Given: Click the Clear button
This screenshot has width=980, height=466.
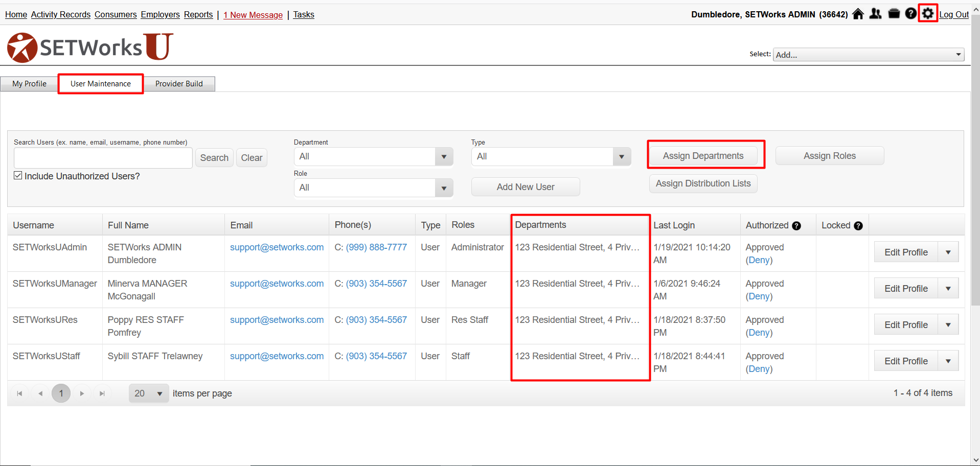Looking at the screenshot, I should pos(252,158).
